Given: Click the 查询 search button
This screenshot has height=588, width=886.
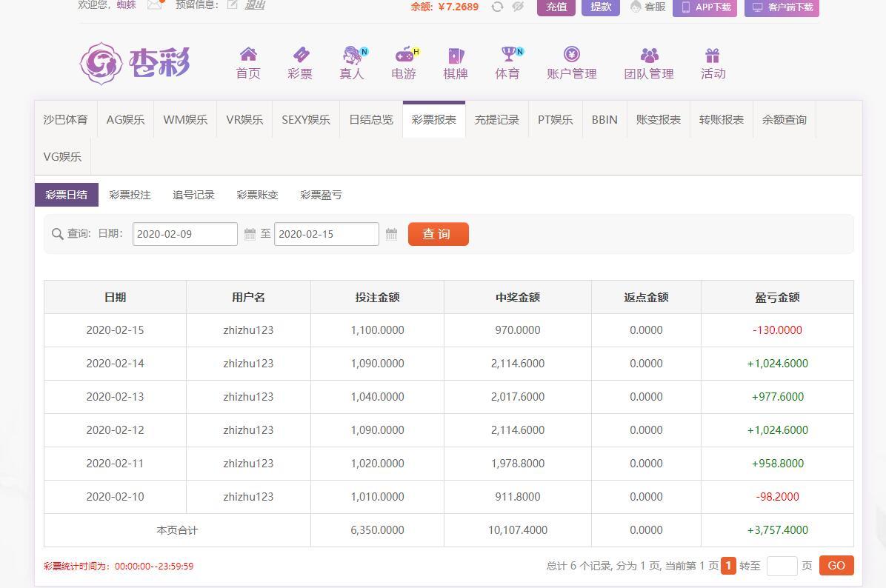Looking at the screenshot, I should click(x=438, y=234).
